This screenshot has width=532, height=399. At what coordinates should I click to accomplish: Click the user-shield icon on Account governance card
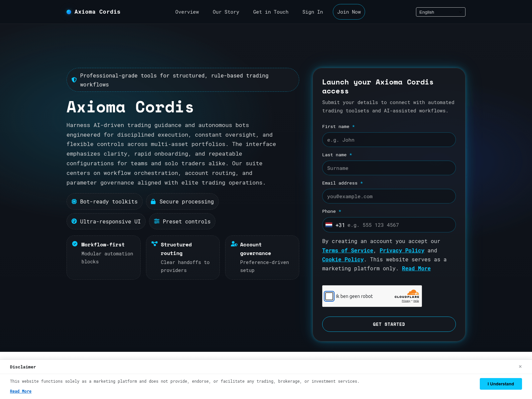(234, 244)
